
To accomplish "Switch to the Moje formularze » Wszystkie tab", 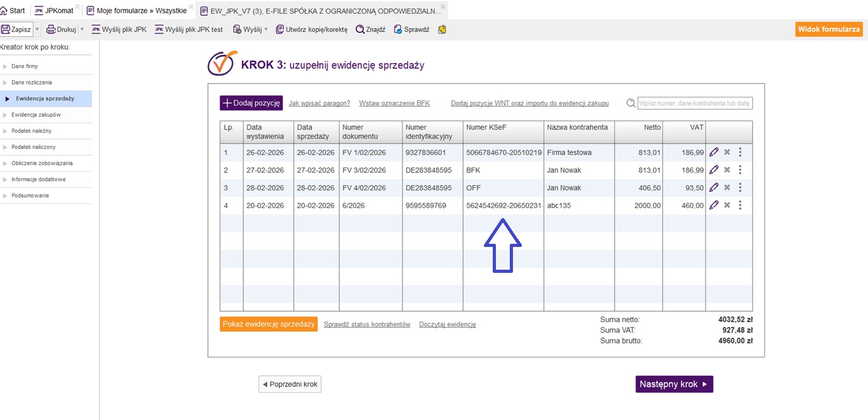I will click(136, 11).
